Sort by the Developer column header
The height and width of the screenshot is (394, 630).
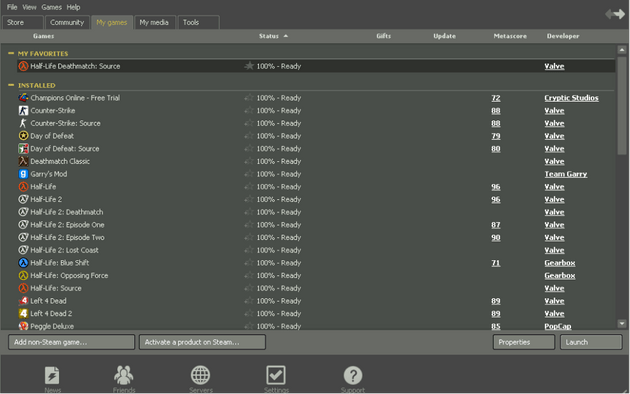pyautogui.click(x=563, y=36)
